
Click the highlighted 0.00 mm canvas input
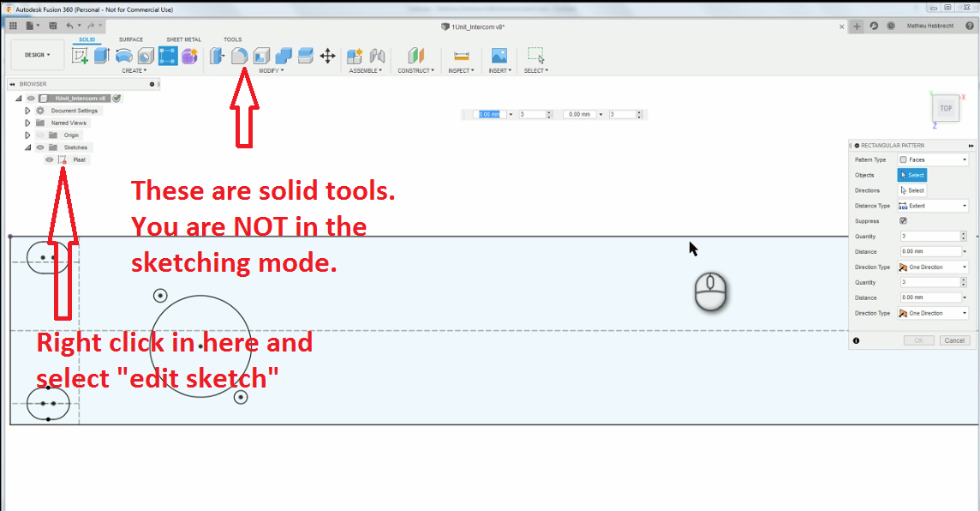(x=489, y=114)
